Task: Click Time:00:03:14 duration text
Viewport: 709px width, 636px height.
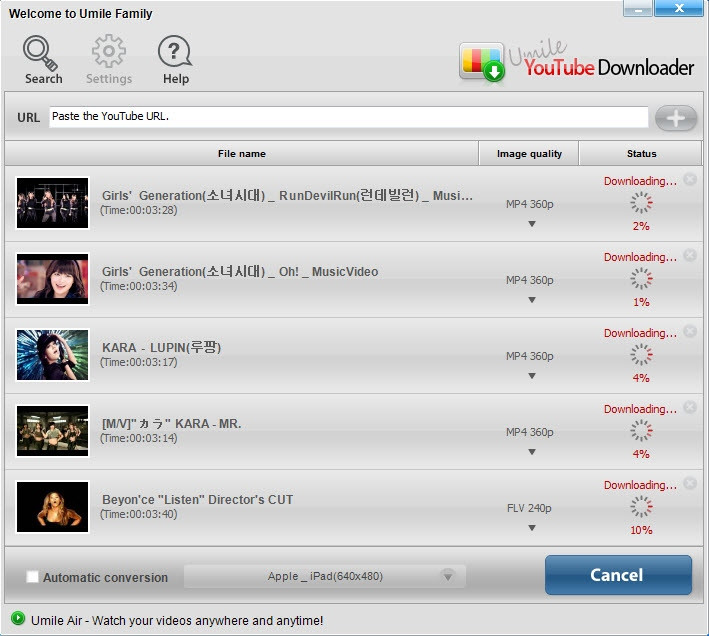Action: (x=139, y=438)
